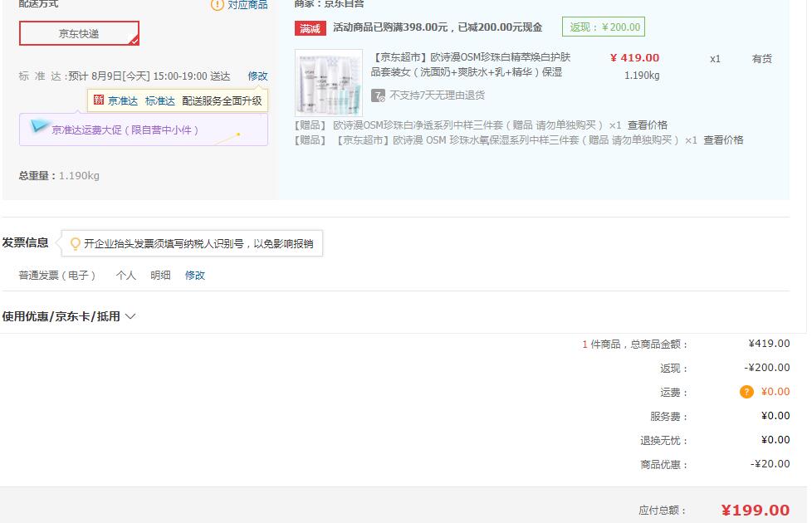Click the 满减 promotion tag
Image resolution: width=812 pixels, height=523 pixels.
point(311,28)
